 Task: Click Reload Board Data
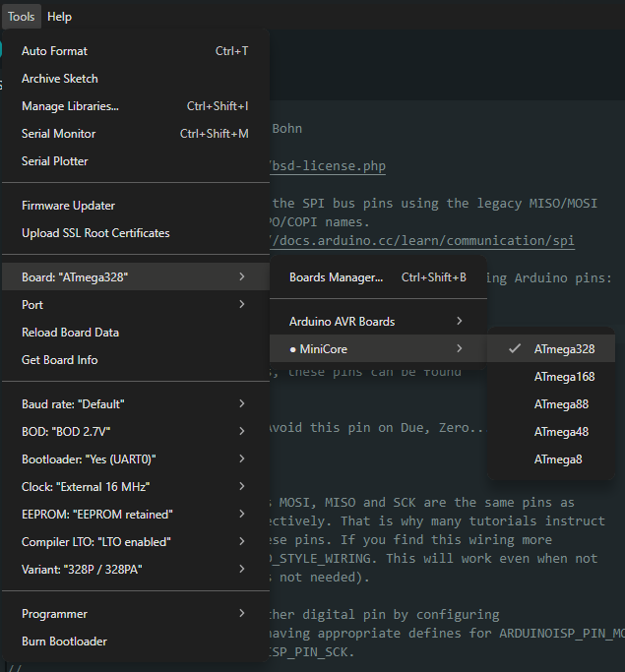click(x=136, y=333)
